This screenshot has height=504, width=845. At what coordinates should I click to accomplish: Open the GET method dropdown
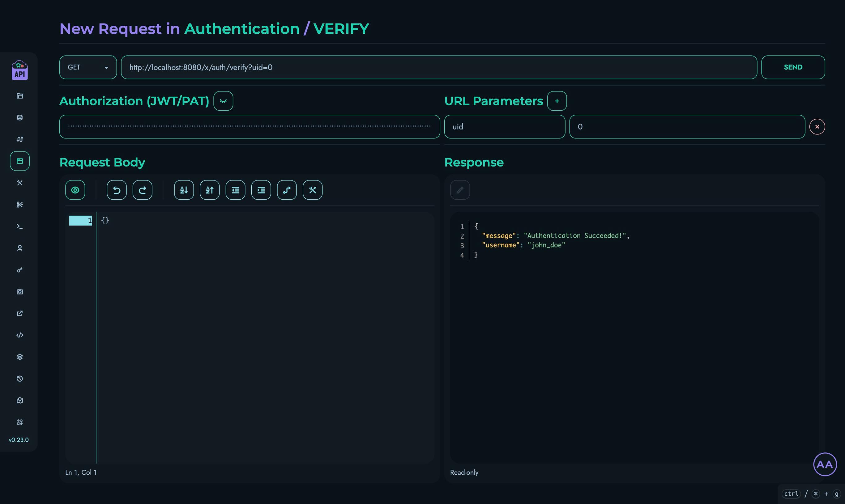[88, 67]
